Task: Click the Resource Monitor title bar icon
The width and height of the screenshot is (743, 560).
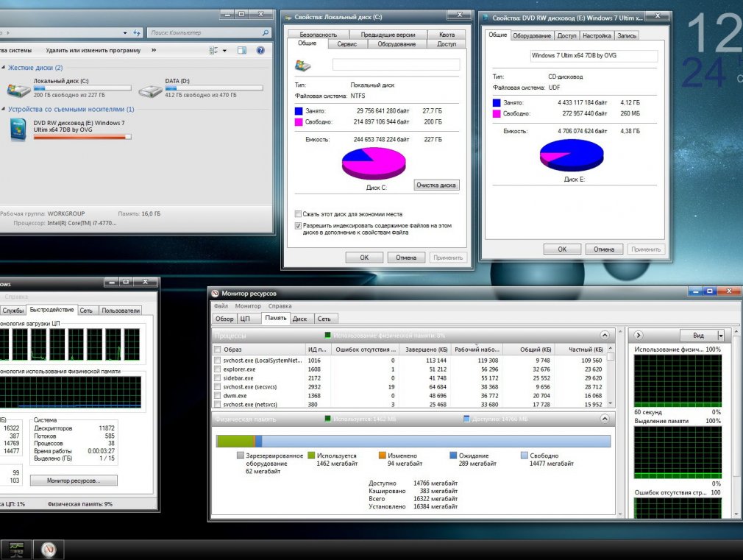Action: tap(215, 294)
